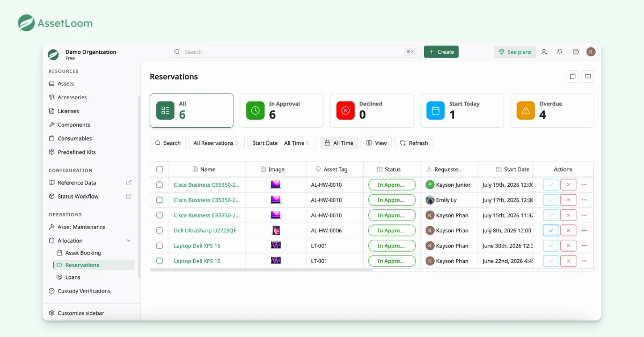Open the Demo Organization switcher
Image resolution: width=644 pixels, height=337 pixels.
coord(91,54)
